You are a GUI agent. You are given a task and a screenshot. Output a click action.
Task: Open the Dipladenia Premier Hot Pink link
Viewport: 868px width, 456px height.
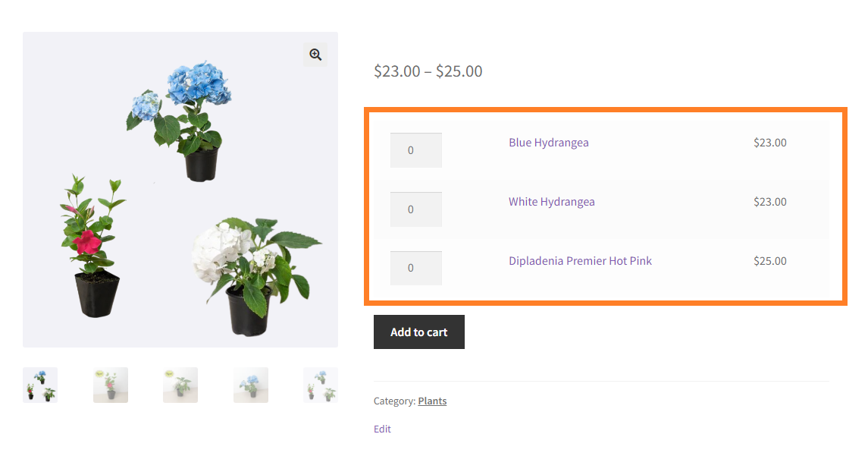tap(580, 260)
